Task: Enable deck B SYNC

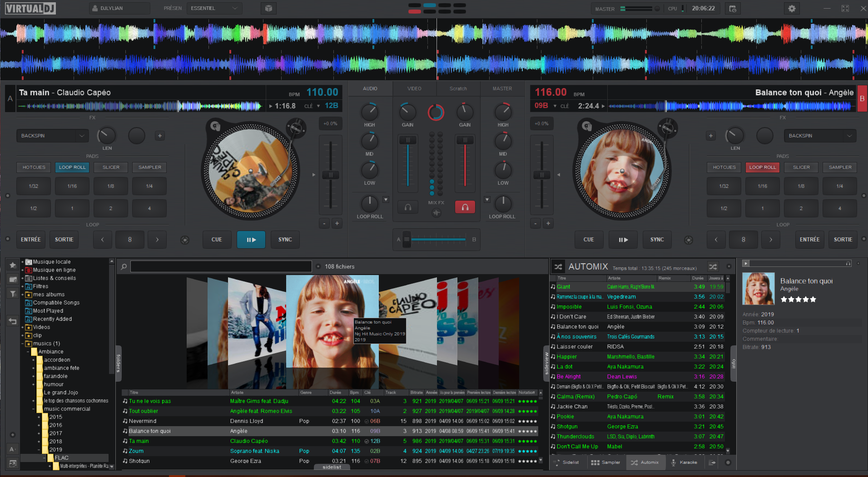Action: point(657,240)
